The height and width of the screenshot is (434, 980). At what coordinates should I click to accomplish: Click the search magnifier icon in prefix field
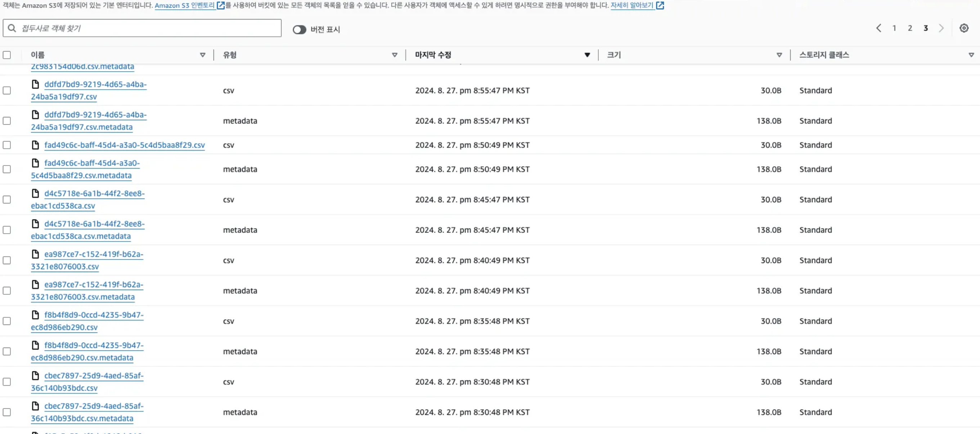pyautogui.click(x=12, y=28)
